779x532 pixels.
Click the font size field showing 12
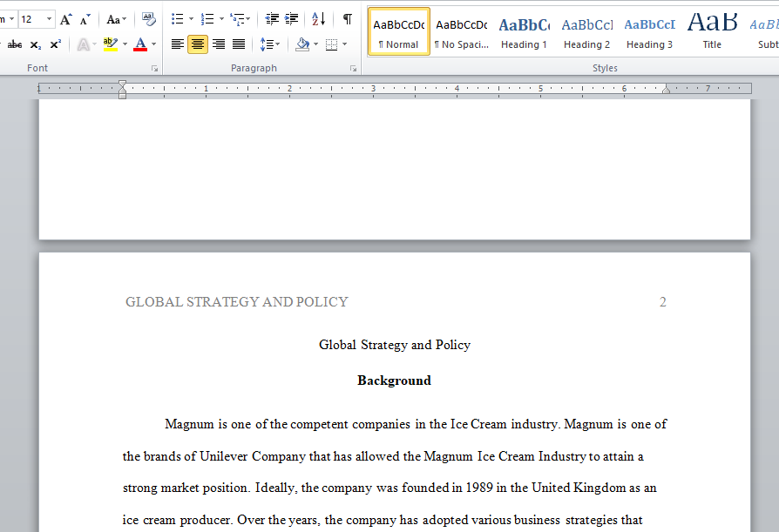tap(31, 19)
